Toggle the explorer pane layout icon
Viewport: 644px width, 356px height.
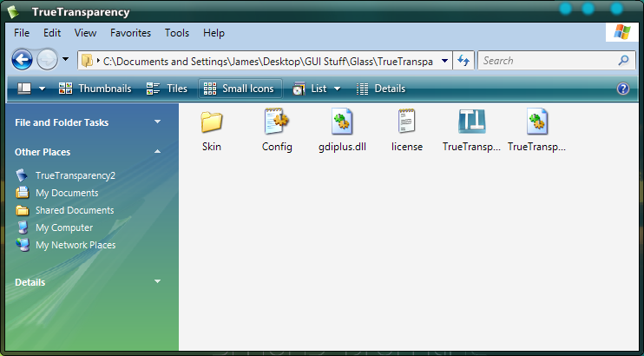(x=24, y=89)
